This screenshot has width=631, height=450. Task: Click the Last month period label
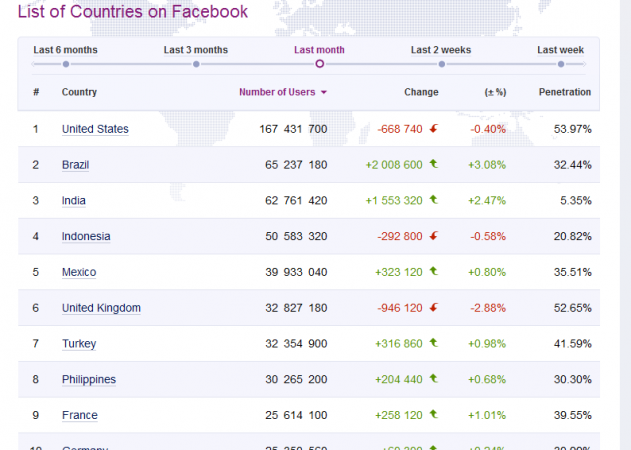(x=319, y=49)
